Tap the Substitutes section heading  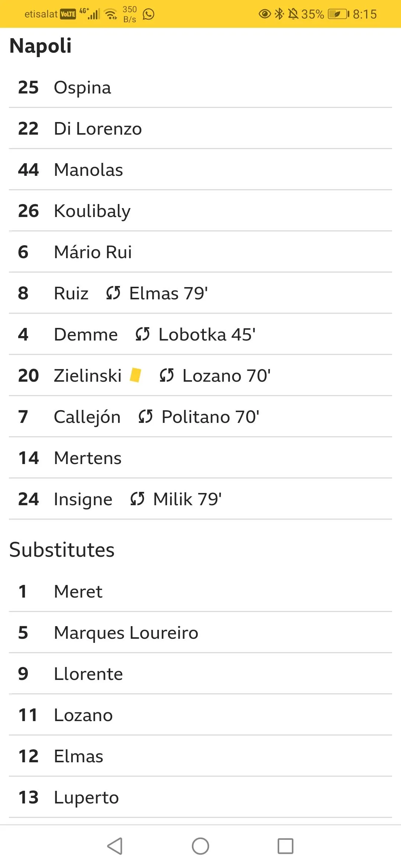[x=62, y=550]
